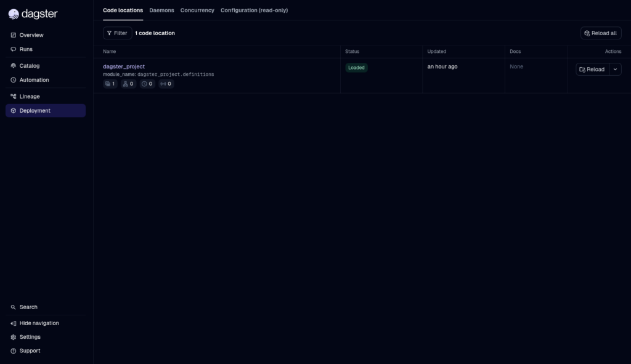Click the Docs column header
The image size is (631, 364).
pyautogui.click(x=515, y=52)
